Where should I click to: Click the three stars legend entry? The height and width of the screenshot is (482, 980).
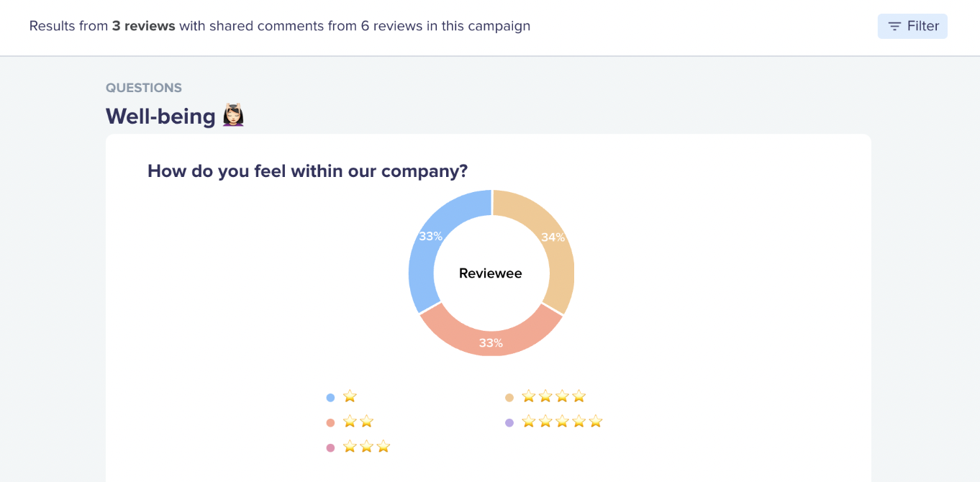(366, 447)
